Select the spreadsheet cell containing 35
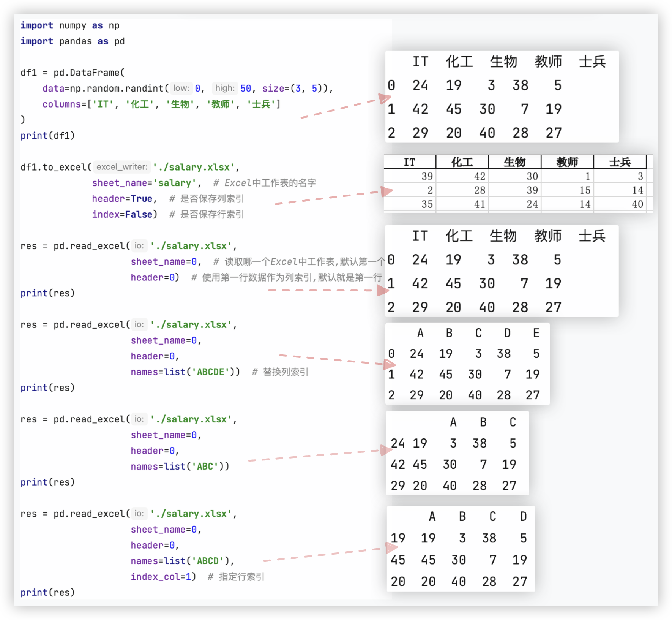The image size is (672, 620). [410, 204]
